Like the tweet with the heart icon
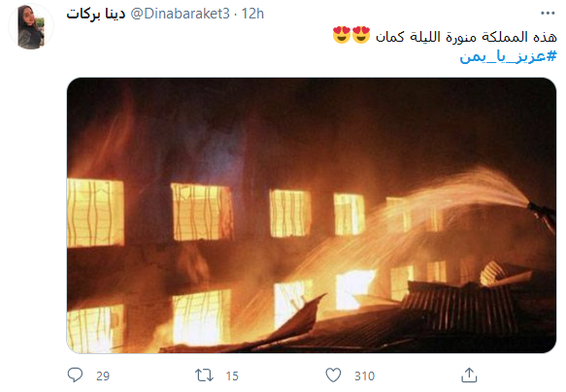 tap(333, 376)
